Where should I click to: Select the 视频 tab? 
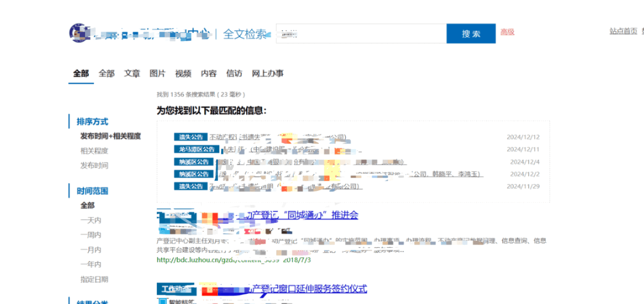click(x=183, y=73)
